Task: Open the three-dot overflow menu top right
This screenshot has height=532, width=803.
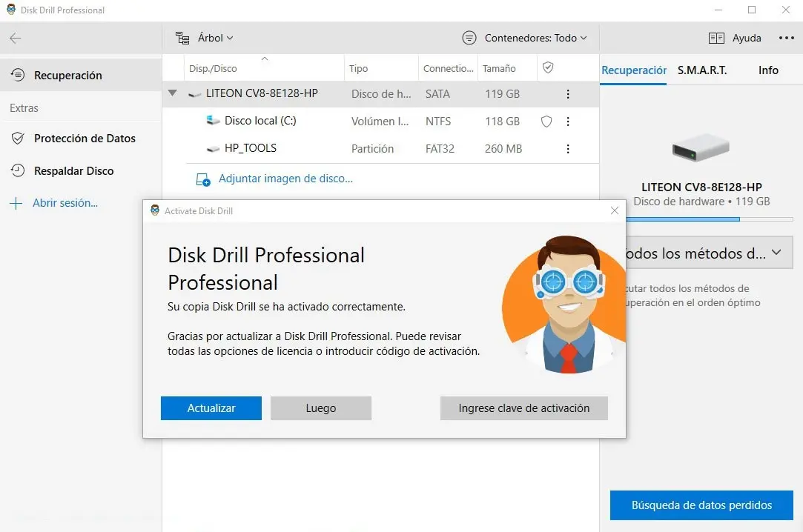Action: tap(784, 38)
